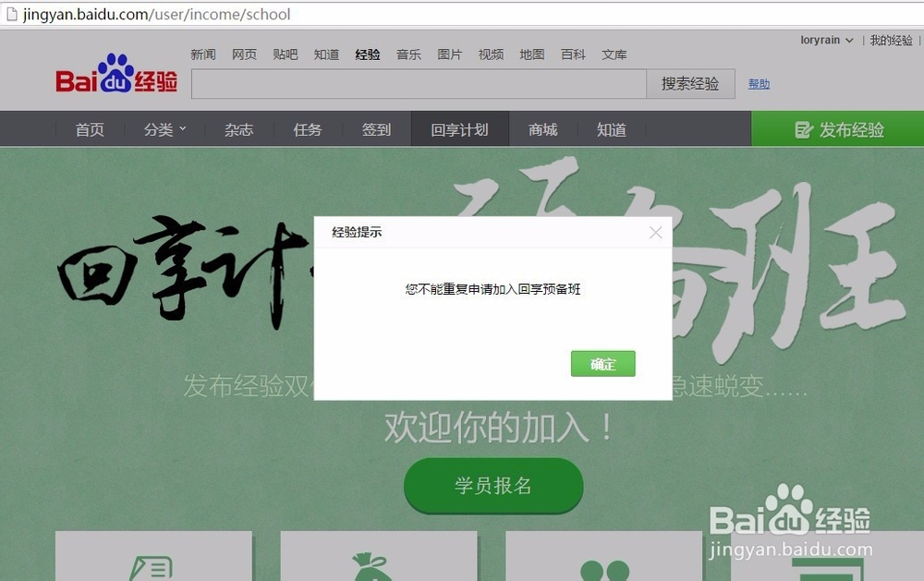Expand the 分类 category dropdown
Screen dimensions: 924x581
click(x=165, y=129)
